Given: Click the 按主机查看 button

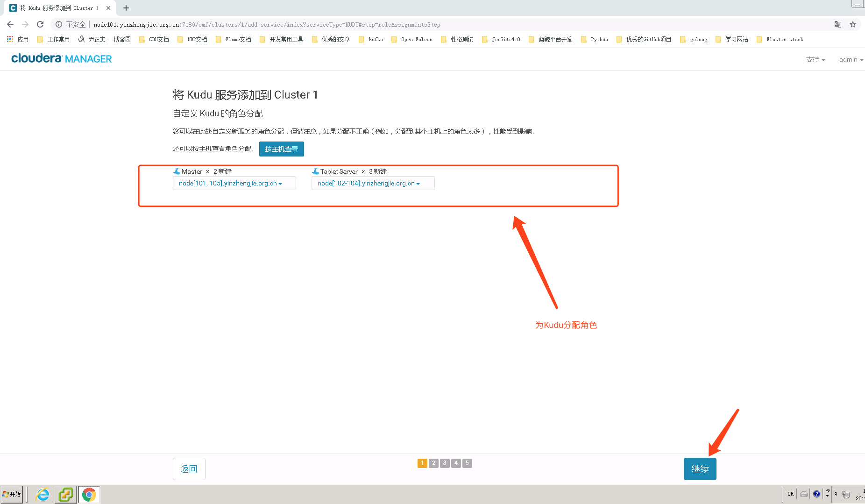Looking at the screenshot, I should point(282,149).
